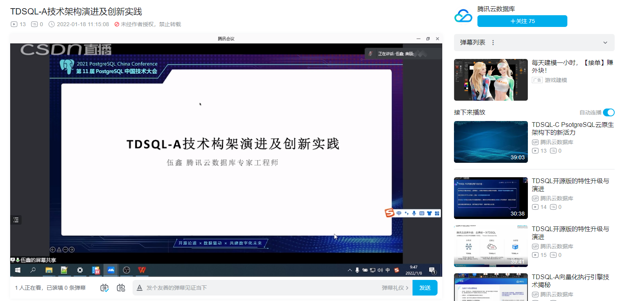This screenshot has height=301, width=644.
Task: Open title TDSQL-C PsotgreSQL云原生架构下的新活力
Action: [573, 128]
